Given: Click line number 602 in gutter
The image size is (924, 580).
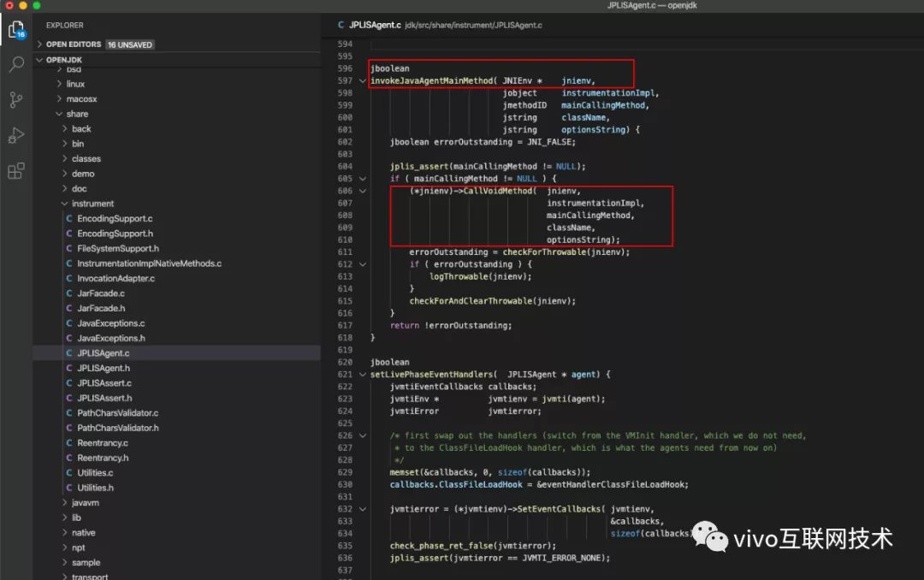Looking at the screenshot, I should (345, 142).
